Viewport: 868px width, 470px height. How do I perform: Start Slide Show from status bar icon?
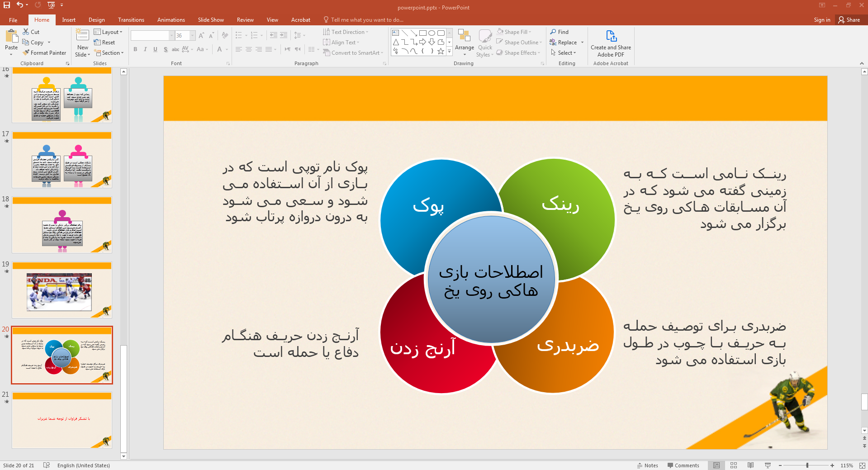[x=768, y=465]
